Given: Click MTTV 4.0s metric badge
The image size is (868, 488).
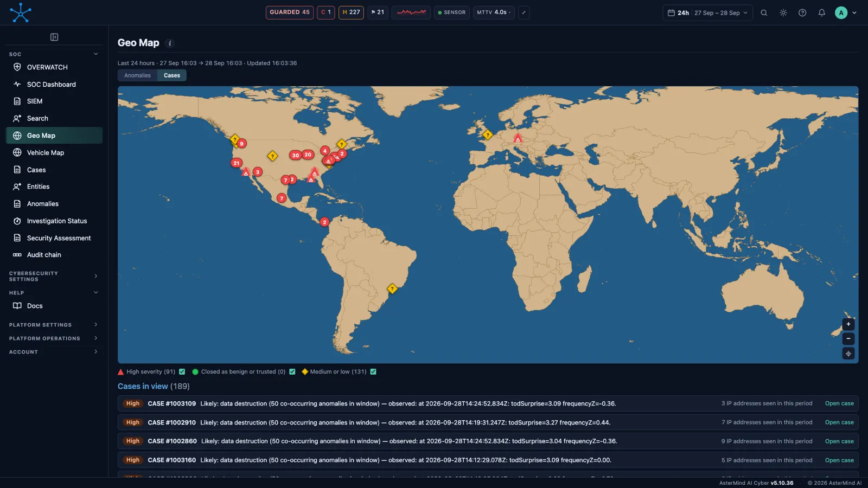Looking at the screenshot, I should [494, 12].
